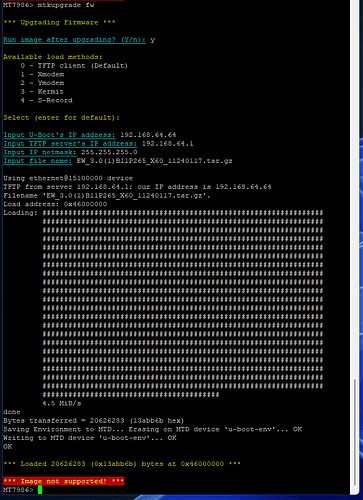Click the '4 - S-Record' option line
This screenshot has width=363, height=500.
[46, 100]
